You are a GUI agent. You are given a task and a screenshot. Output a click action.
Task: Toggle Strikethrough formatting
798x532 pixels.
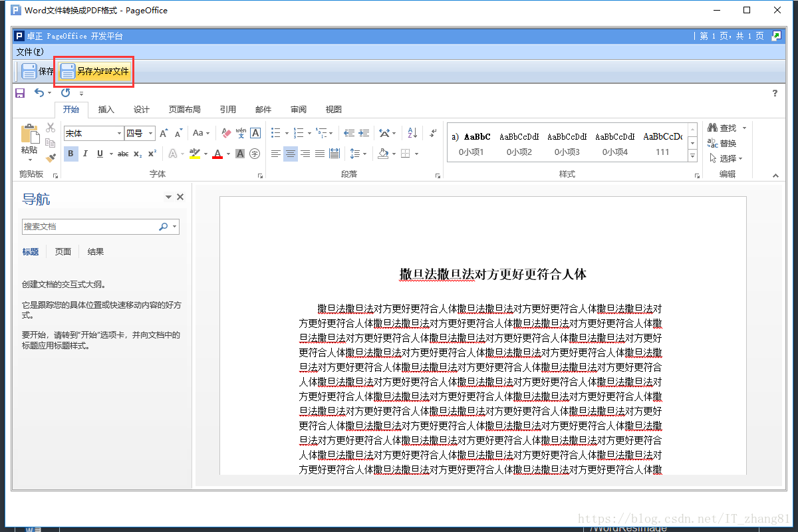123,154
